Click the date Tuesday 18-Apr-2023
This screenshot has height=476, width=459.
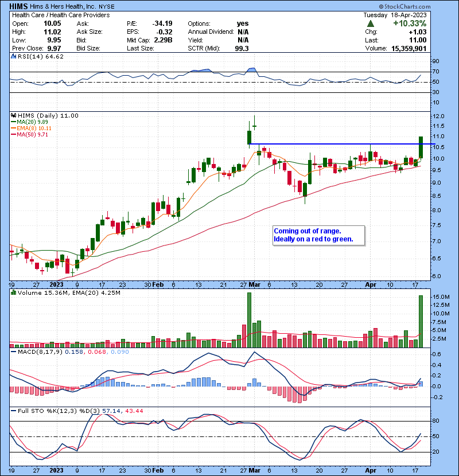click(395, 15)
